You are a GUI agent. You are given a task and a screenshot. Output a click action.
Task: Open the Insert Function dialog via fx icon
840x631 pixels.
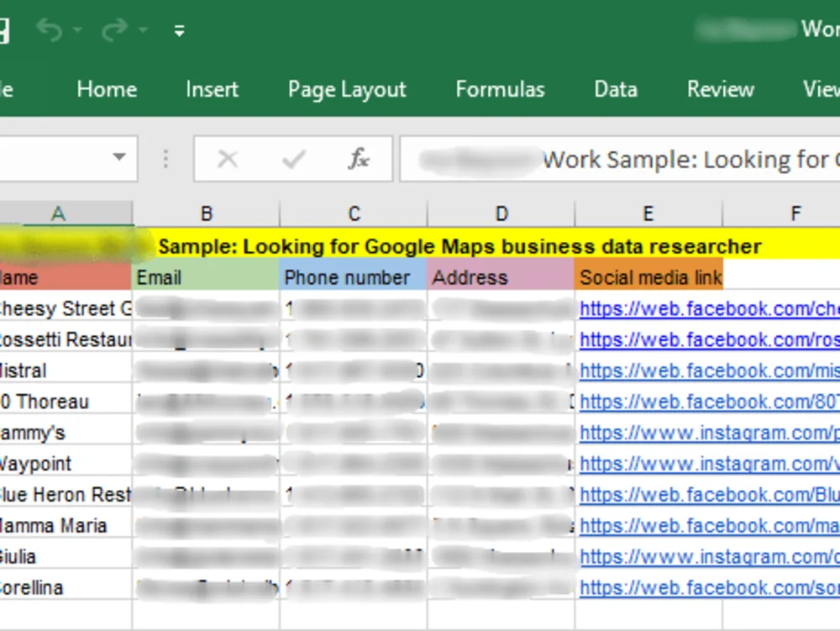(x=359, y=159)
